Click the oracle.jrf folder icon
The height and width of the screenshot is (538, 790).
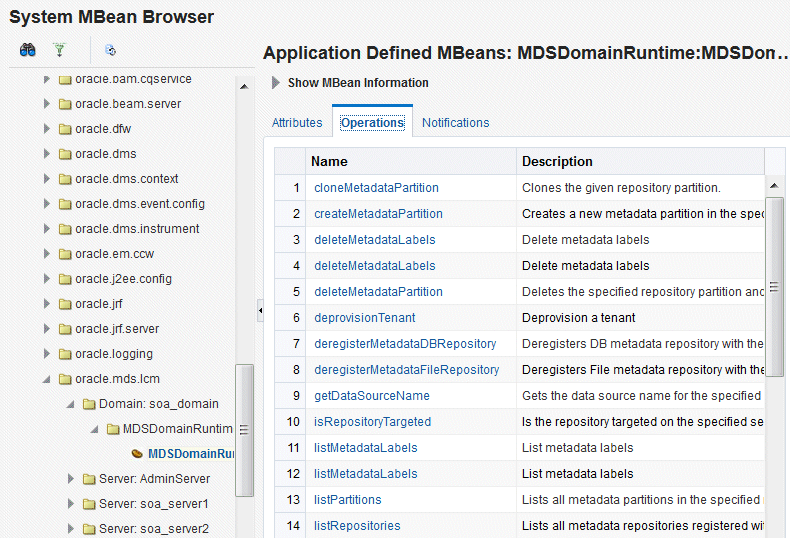pos(65,304)
